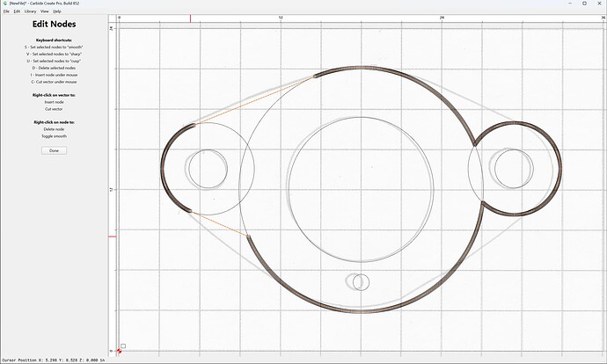
Task: Open the File menu
Action: tap(6, 11)
